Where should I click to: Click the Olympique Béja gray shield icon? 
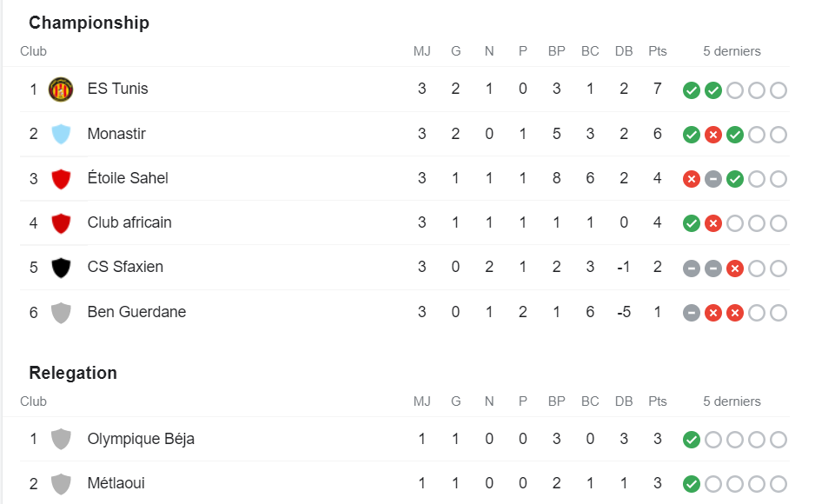[x=61, y=439]
